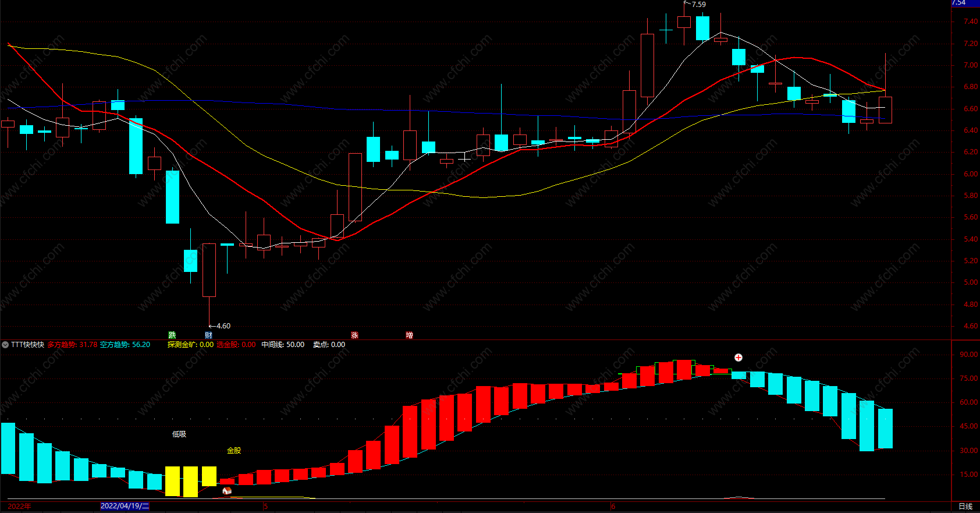Click the 6.00 price axis label
The height and width of the screenshot is (513, 980).
point(971,174)
